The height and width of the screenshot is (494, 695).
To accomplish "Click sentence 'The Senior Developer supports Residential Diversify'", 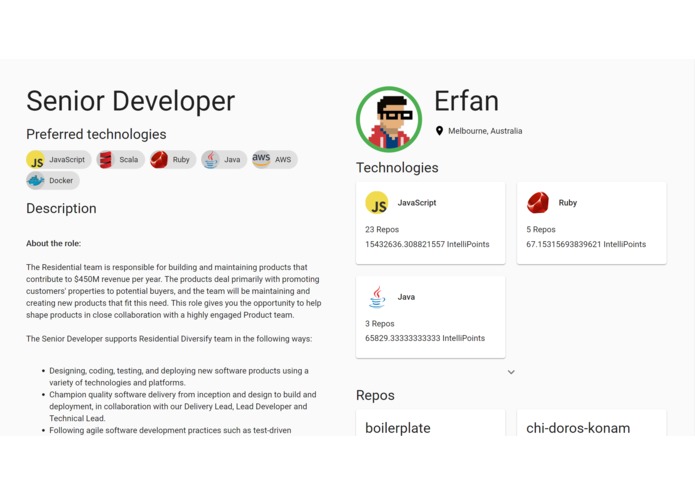I will click(x=169, y=339).
